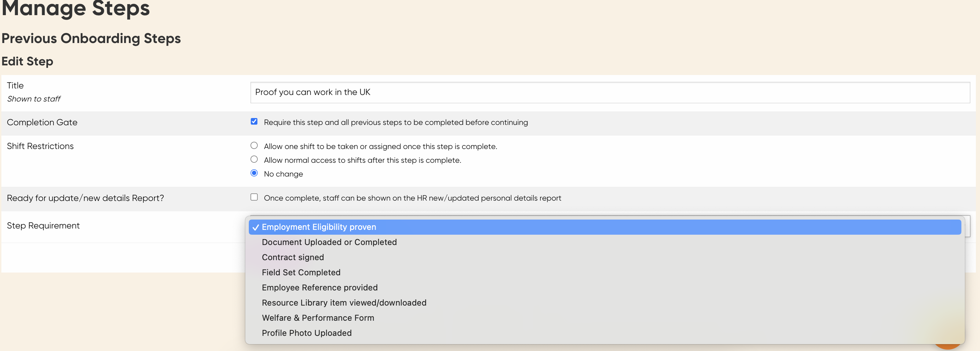Pick 'Field Set Completed' option
Screen dimensions: 980x351
tap(605, 273)
